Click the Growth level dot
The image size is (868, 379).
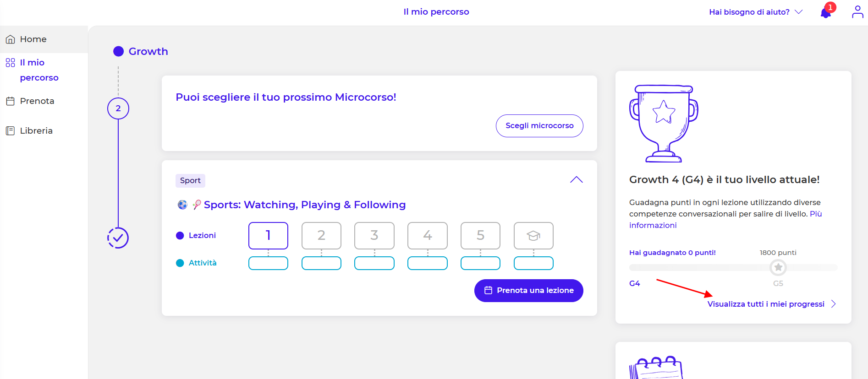coord(119,51)
